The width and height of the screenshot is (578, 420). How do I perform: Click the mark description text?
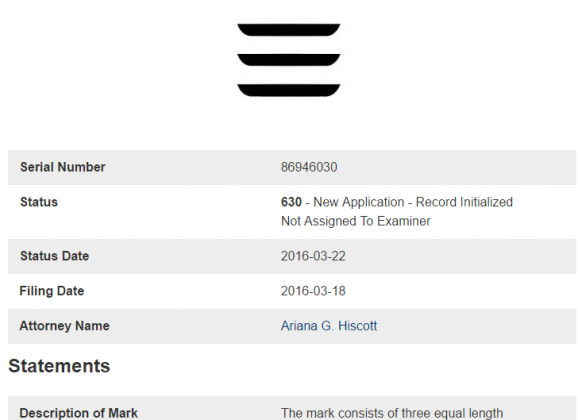pos(392,413)
